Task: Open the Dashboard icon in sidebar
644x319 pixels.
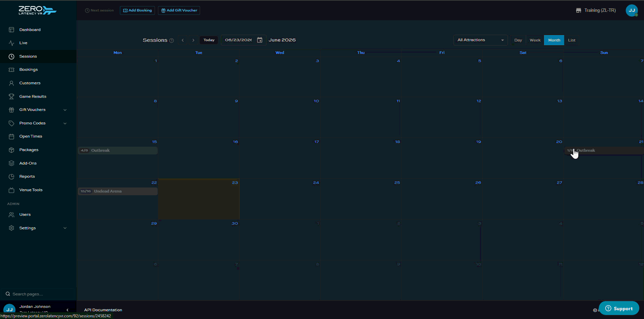Action: [x=11, y=30]
